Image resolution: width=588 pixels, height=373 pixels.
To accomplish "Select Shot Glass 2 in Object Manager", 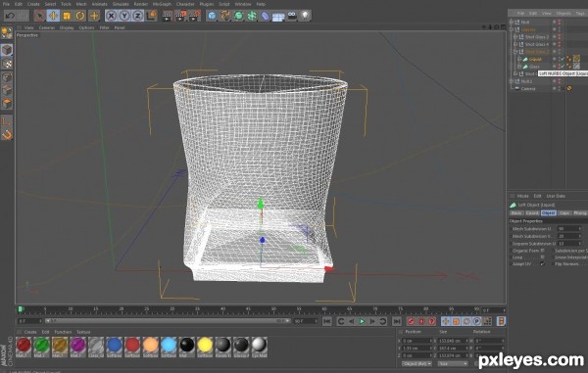I will coord(537,37).
